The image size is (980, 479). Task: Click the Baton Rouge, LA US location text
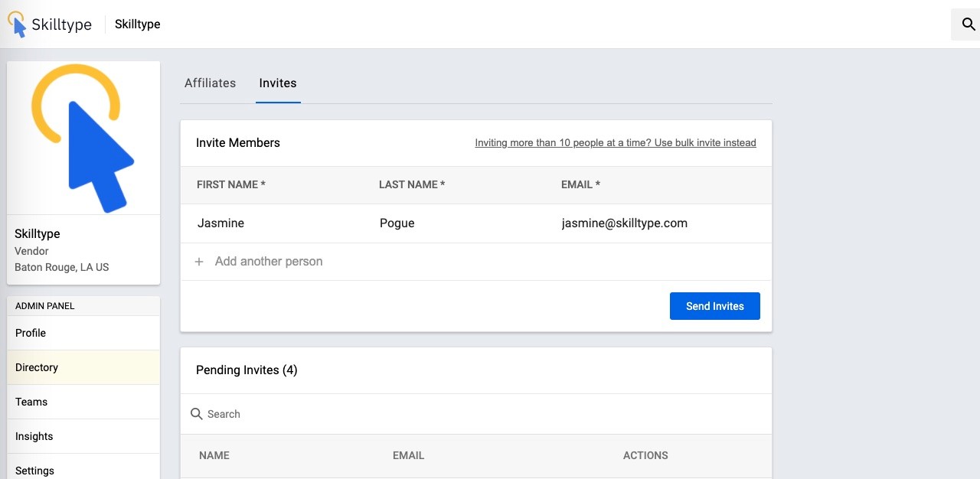click(62, 268)
